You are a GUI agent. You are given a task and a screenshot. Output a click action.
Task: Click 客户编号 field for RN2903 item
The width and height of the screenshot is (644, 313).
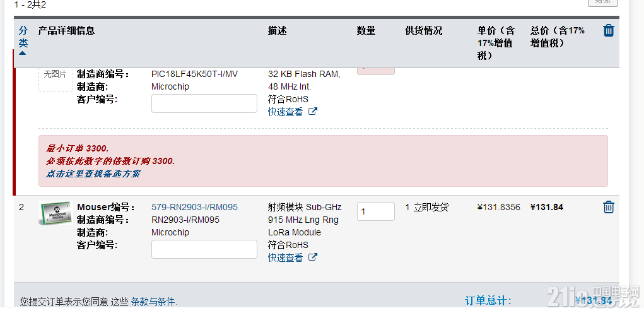point(204,249)
